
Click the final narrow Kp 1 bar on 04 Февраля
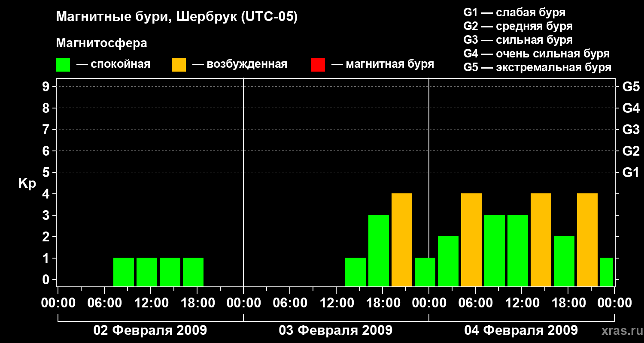coord(607,272)
